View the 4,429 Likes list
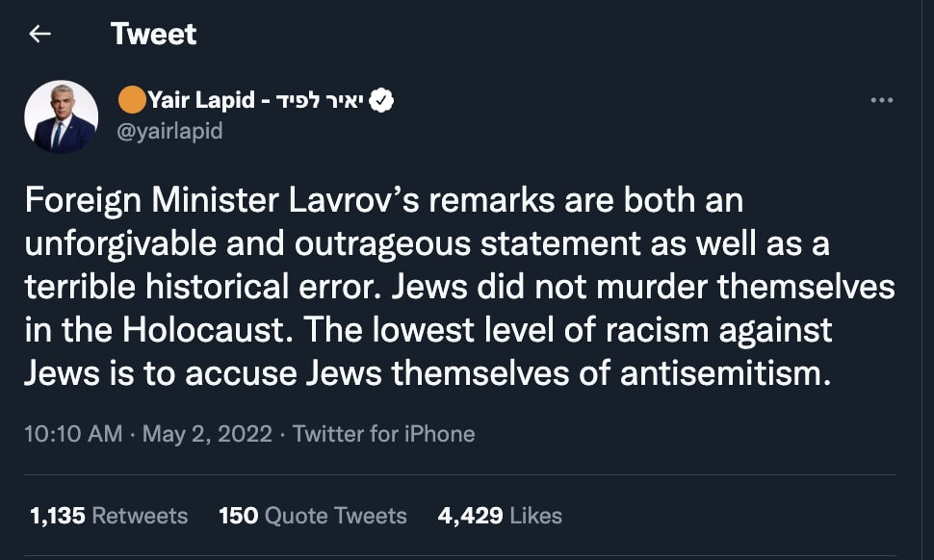The image size is (934, 560). (x=500, y=516)
